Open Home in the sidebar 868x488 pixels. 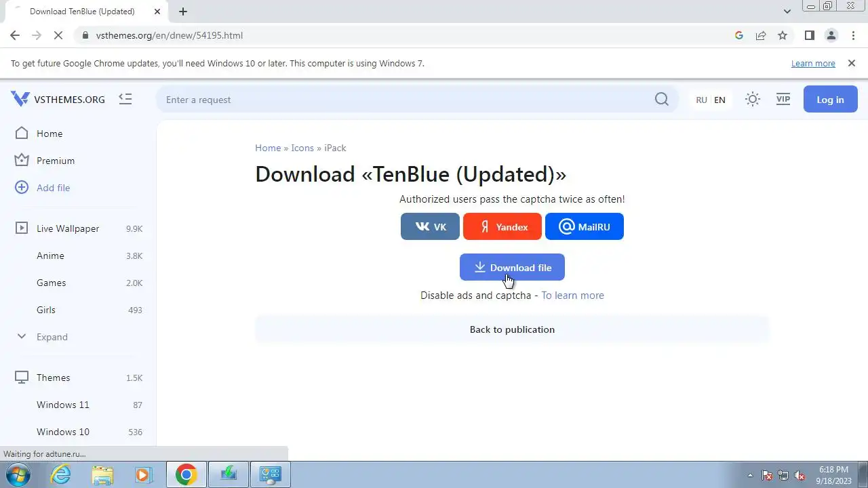click(x=50, y=134)
